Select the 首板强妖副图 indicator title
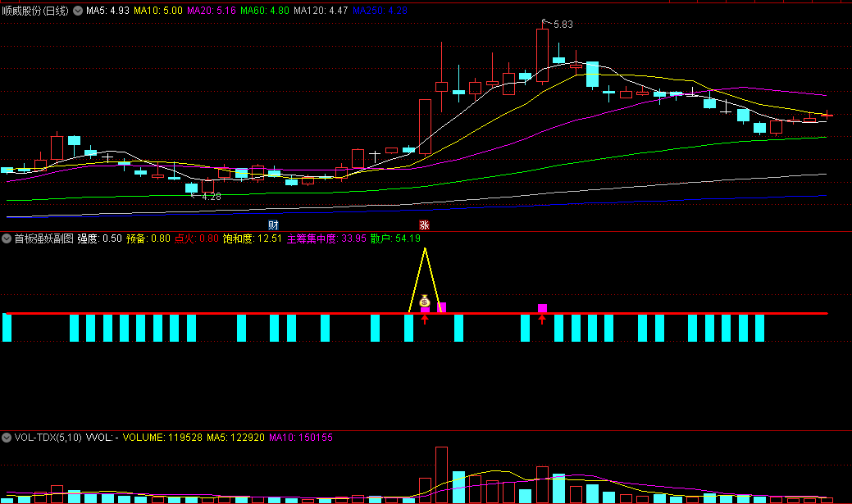The image size is (852, 504). point(43,238)
